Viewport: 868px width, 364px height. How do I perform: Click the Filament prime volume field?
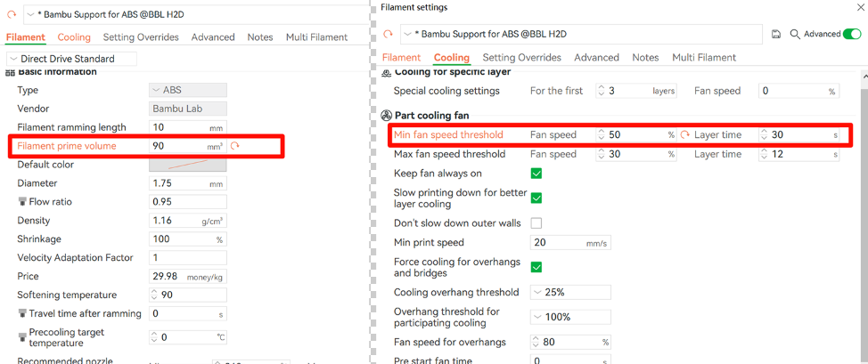pyautogui.click(x=188, y=146)
